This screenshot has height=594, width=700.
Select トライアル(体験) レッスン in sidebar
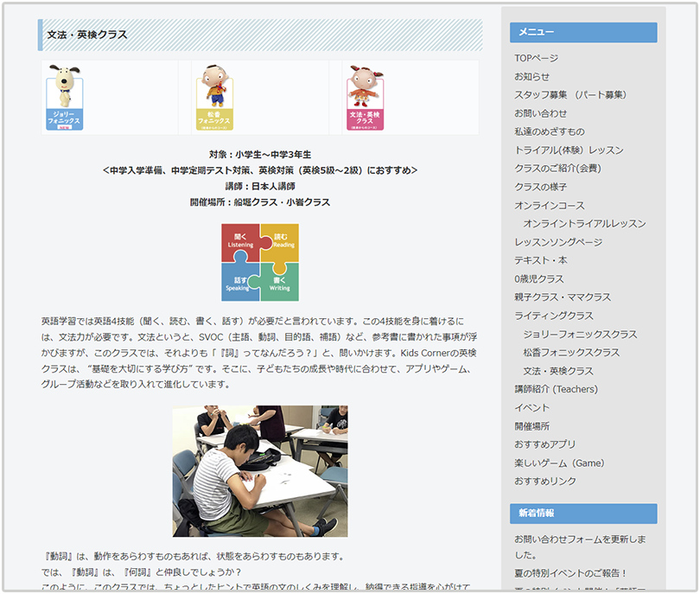coord(568,150)
